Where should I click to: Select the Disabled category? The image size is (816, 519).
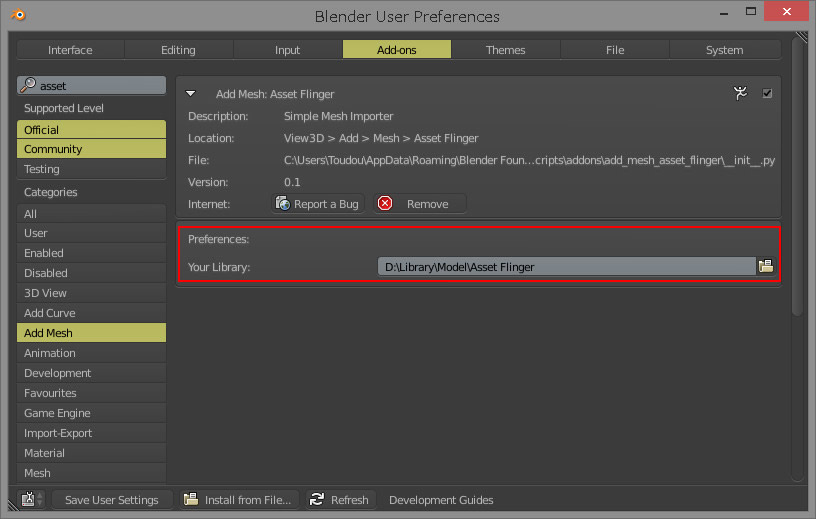pos(92,273)
